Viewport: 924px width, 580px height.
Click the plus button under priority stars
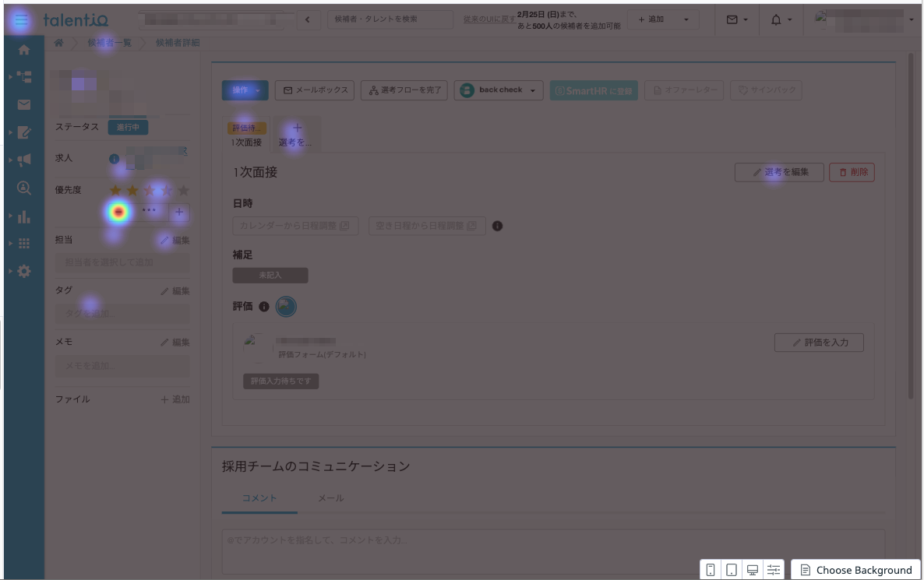coord(179,212)
